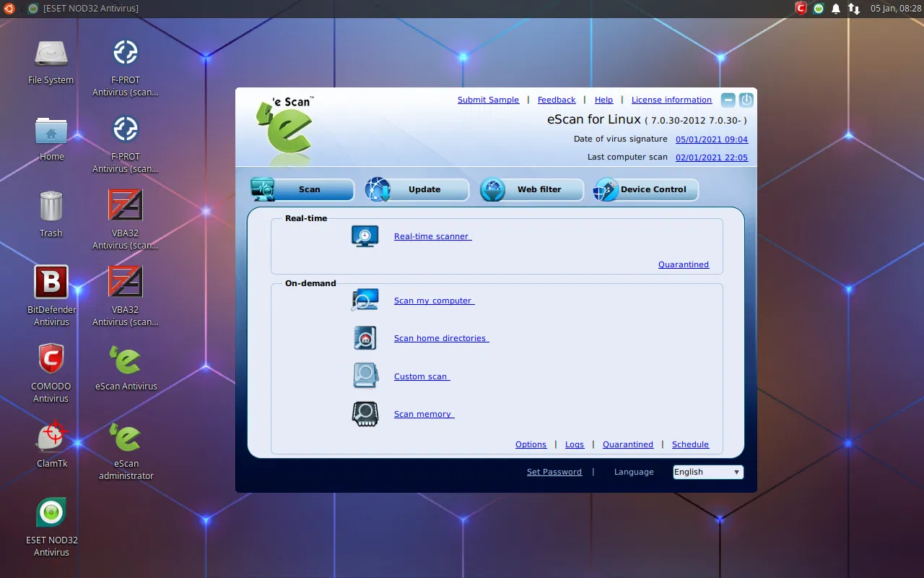The image size is (924, 578).
Task: Open the Options link
Action: pos(531,444)
